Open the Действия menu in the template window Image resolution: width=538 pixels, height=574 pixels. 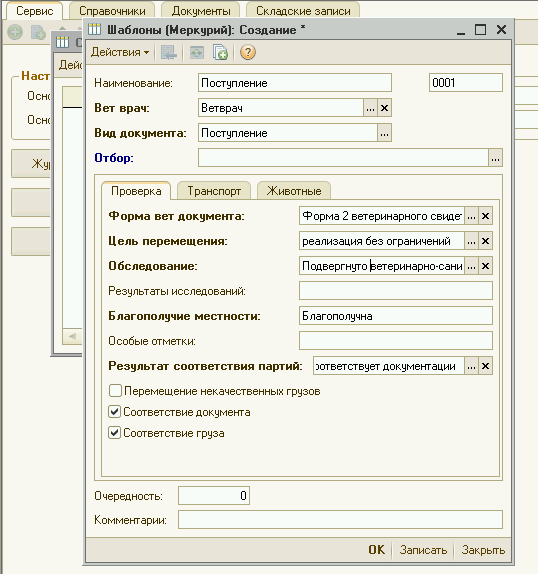pyautogui.click(x=120, y=52)
